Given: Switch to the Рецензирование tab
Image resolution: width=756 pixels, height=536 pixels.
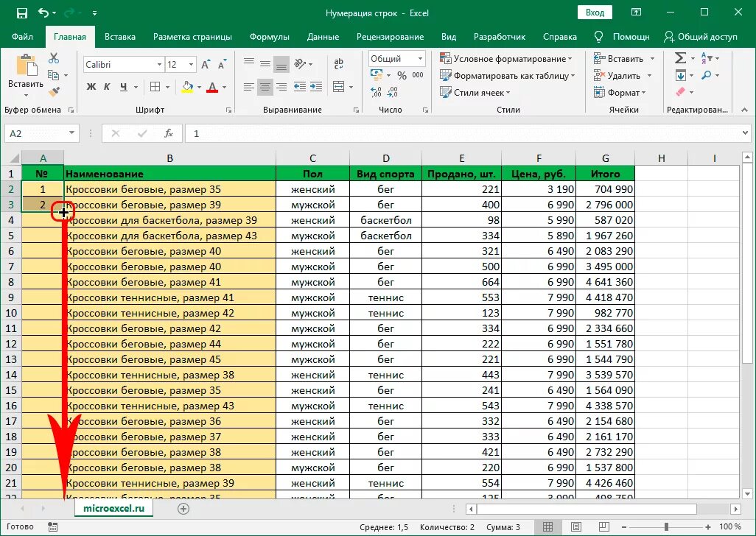Looking at the screenshot, I should click(390, 37).
